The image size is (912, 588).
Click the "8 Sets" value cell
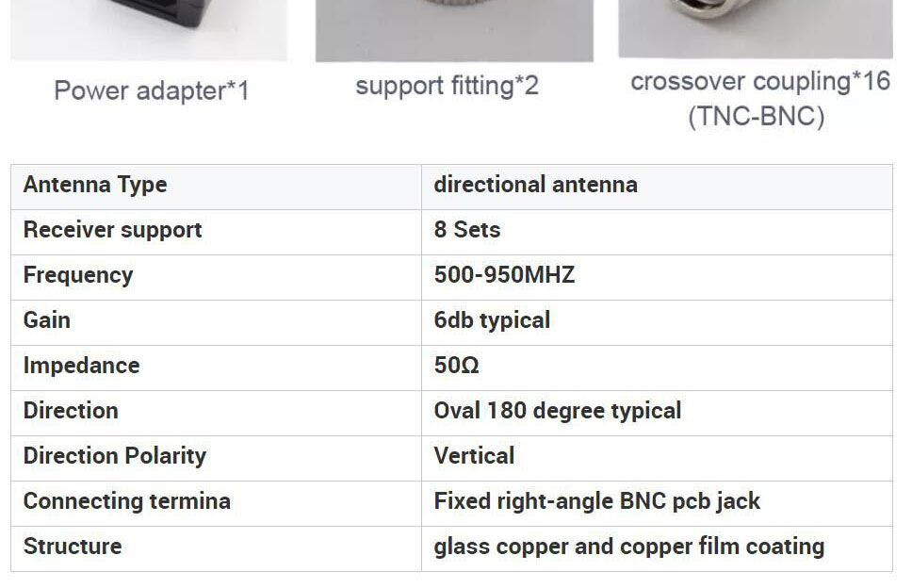[x=466, y=230]
